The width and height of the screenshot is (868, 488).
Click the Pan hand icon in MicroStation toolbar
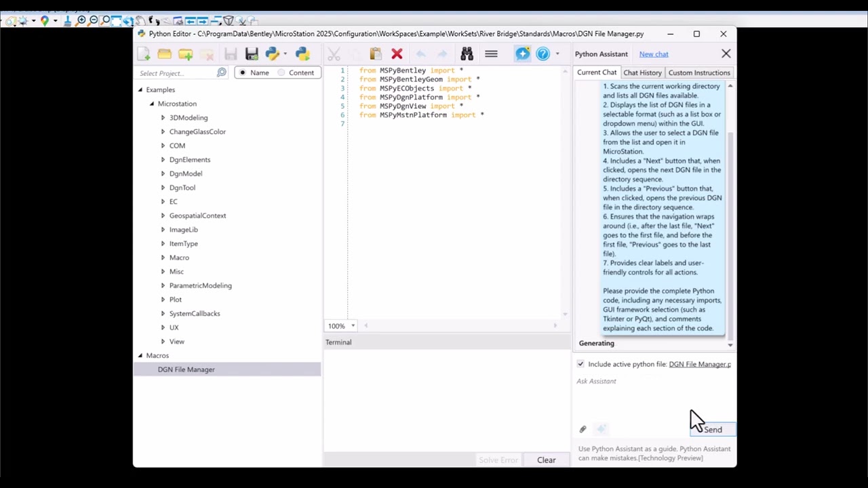(140, 20)
